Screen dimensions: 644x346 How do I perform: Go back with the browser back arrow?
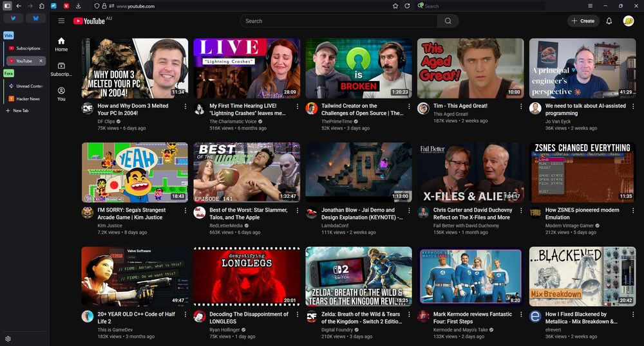19,6
